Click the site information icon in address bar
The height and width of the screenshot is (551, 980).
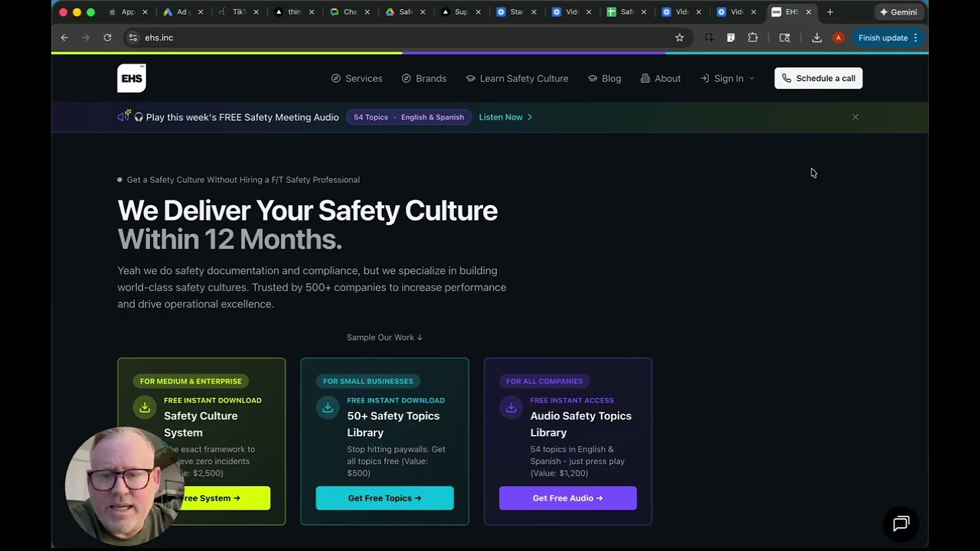[x=133, y=37]
